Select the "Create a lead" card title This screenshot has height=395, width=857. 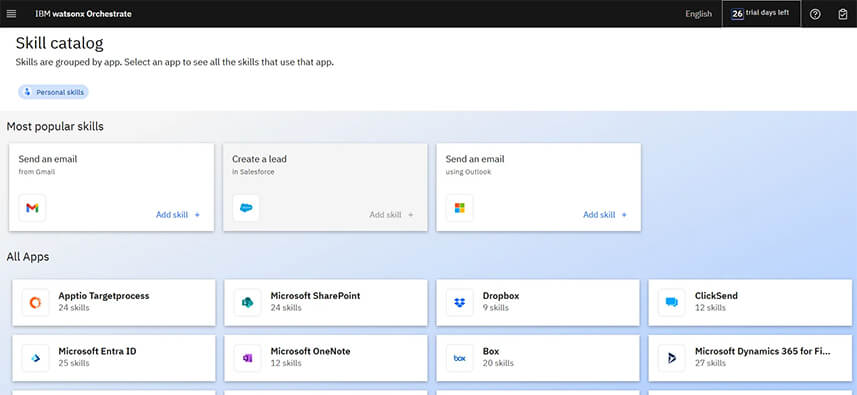[x=259, y=159]
